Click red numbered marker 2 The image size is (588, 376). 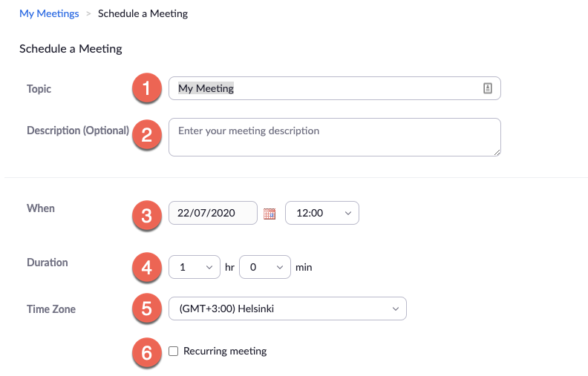point(146,135)
